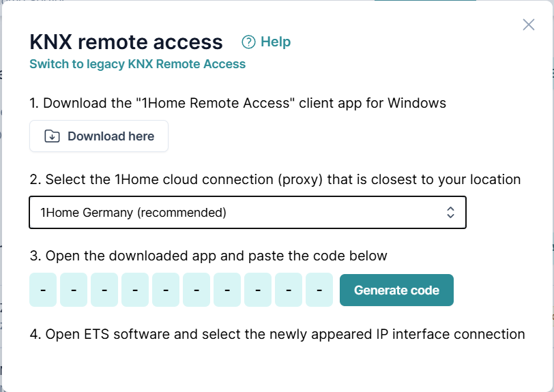Viewport: 554px width, 392px height.
Task: Open the Help link text
Action: [x=276, y=42]
